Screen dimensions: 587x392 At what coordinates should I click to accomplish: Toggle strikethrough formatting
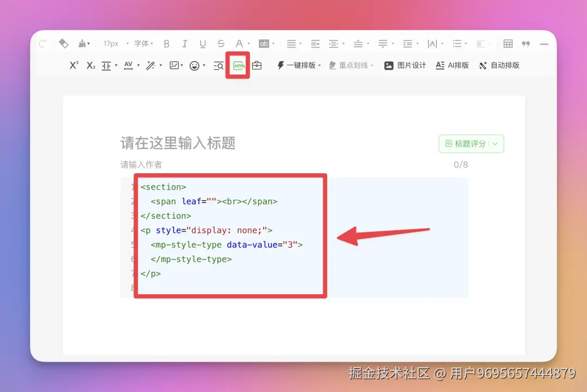(221, 43)
